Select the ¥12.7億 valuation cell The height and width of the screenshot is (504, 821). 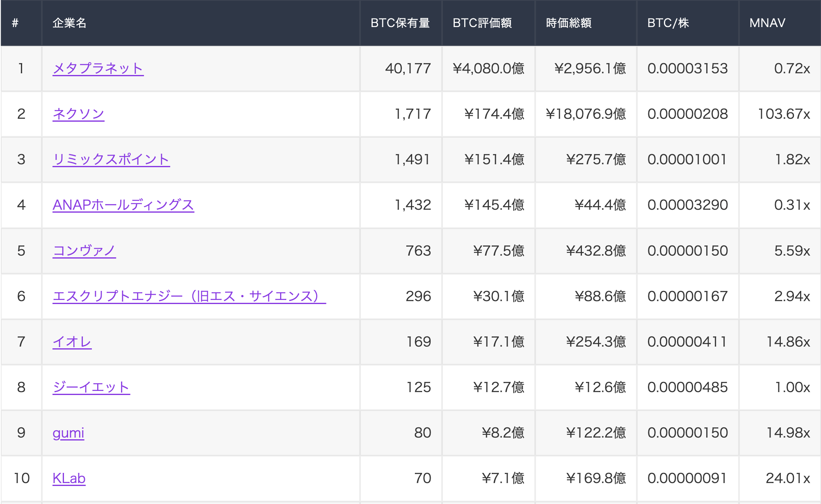click(488, 387)
